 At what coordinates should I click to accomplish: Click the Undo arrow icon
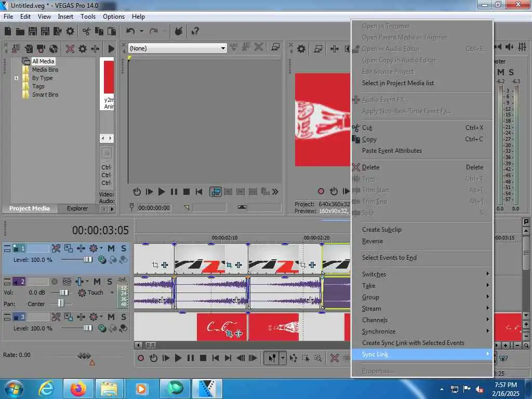tap(130, 31)
